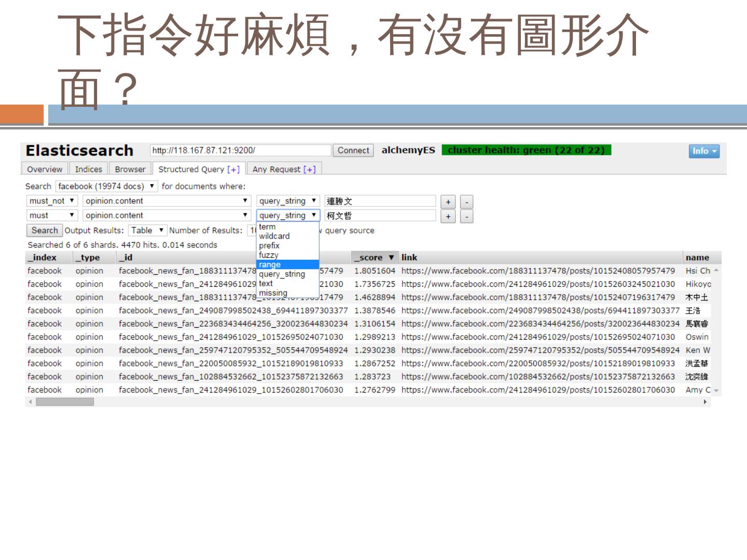The height and width of the screenshot is (560, 747).
Task: Click the Search button
Action: [x=45, y=230]
